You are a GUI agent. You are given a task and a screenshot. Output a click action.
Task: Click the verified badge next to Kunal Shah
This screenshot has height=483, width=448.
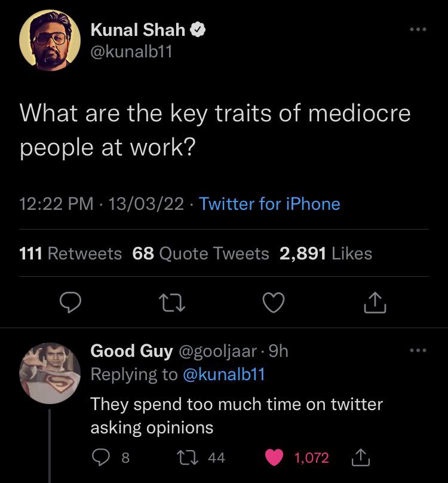click(199, 29)
